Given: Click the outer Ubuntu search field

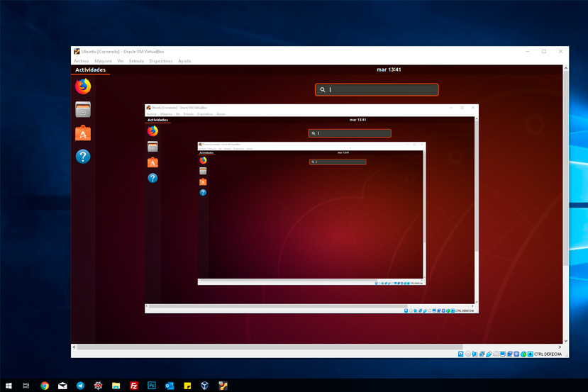Looking at the screenshot, I should point(377,90).
